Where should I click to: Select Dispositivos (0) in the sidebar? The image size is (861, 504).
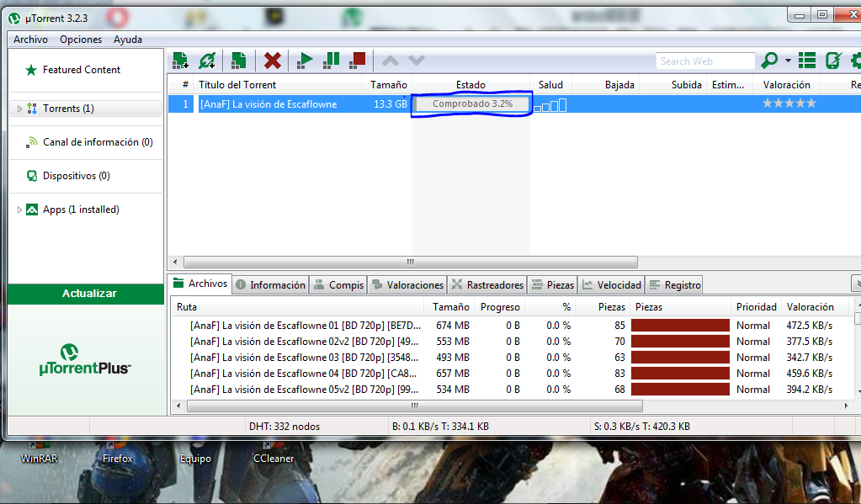(77, 176)
